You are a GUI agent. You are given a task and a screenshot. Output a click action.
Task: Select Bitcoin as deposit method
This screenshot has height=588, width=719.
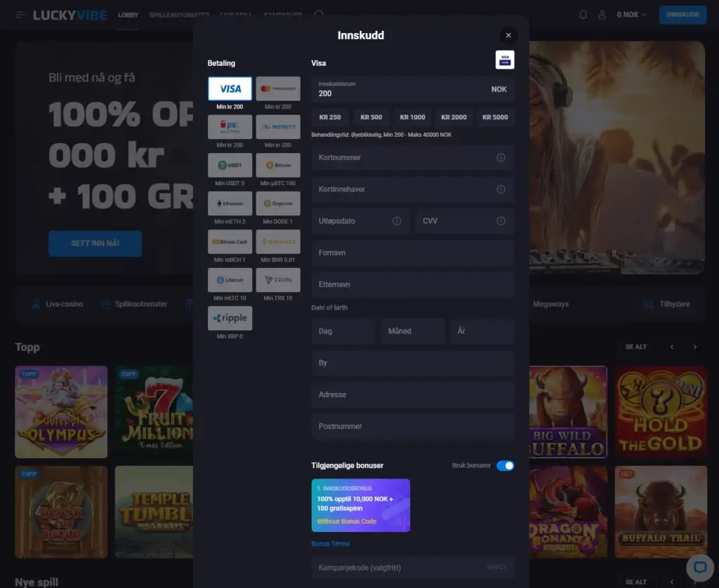click(278, 165)
